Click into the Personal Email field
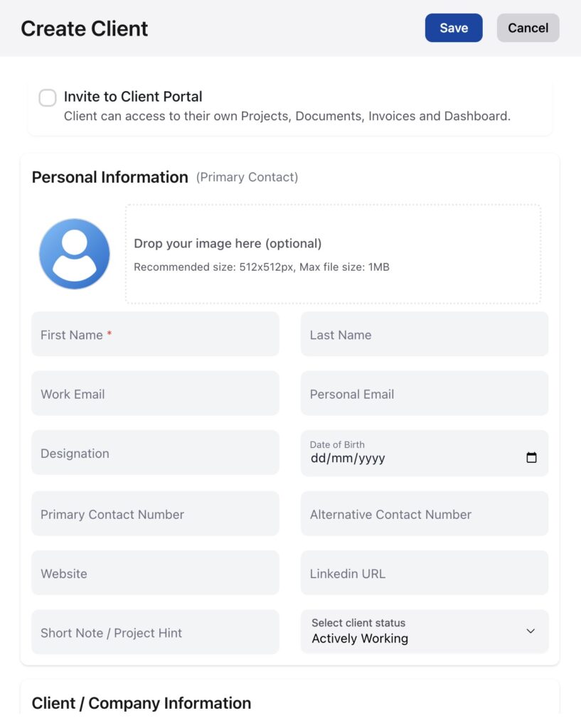Screen dimensions: 581x728 (424, 393)
